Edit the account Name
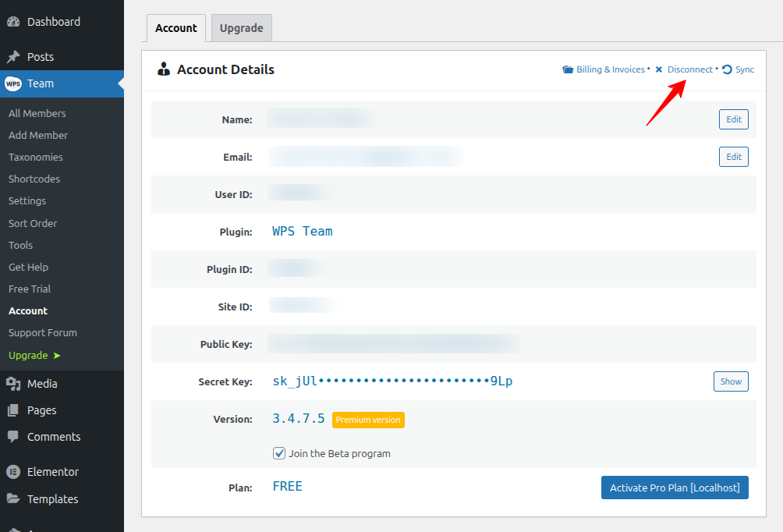This screenshot has width=783, height=532. [733, 119]
